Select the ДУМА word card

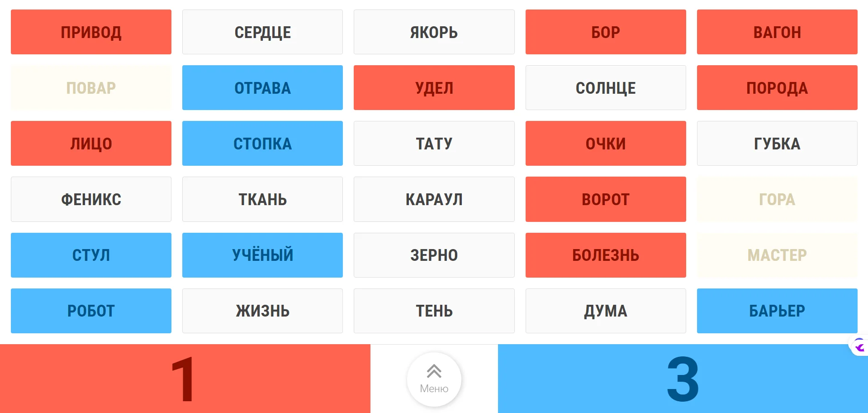click(605, 311)
